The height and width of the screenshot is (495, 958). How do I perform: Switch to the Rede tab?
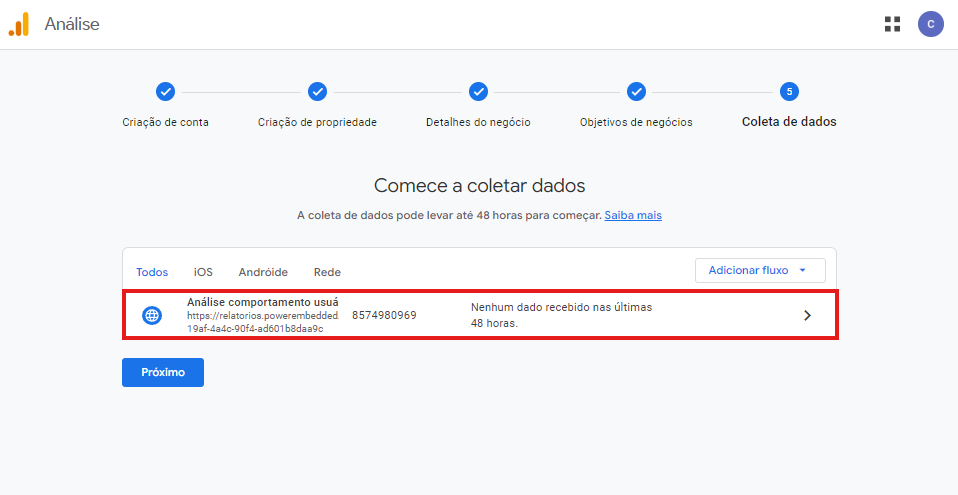tap(327, 272)
